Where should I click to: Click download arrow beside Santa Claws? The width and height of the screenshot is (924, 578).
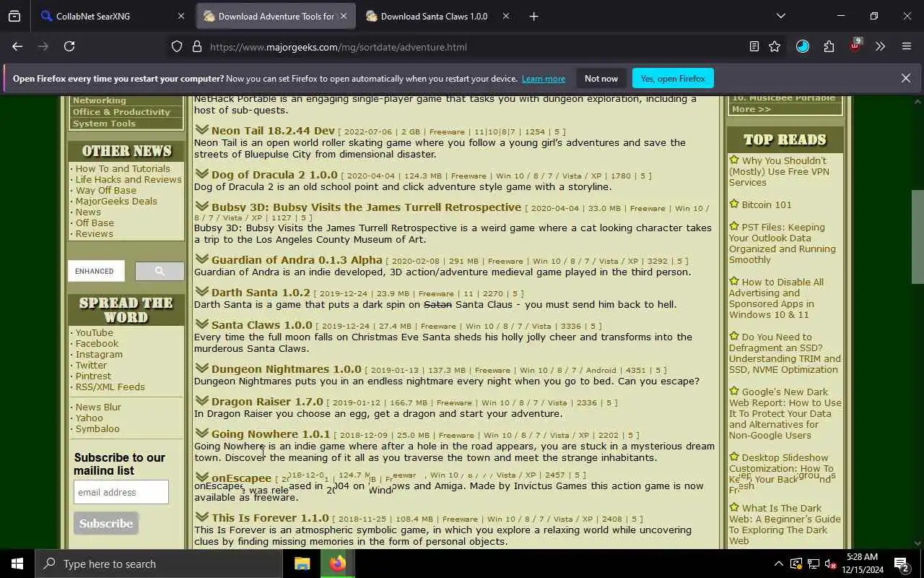(201, 324)
